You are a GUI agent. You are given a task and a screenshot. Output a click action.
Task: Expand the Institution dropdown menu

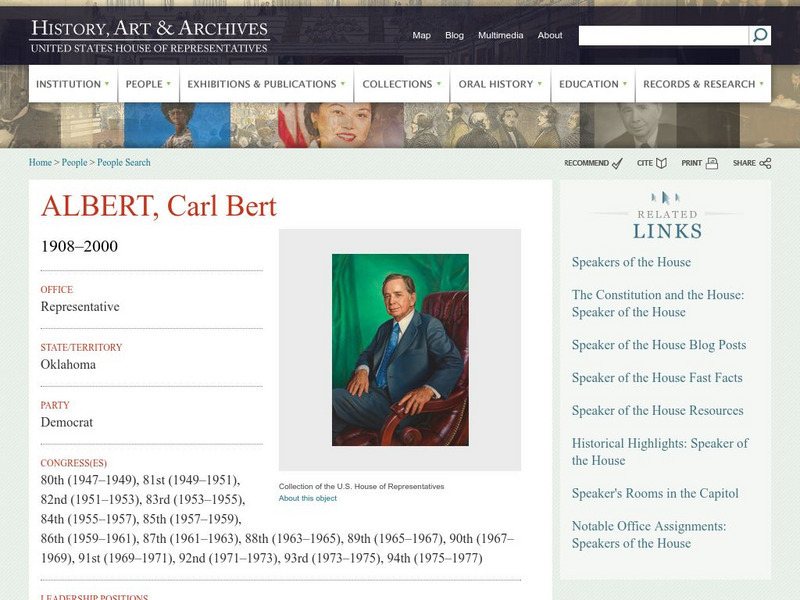[74, 84]
